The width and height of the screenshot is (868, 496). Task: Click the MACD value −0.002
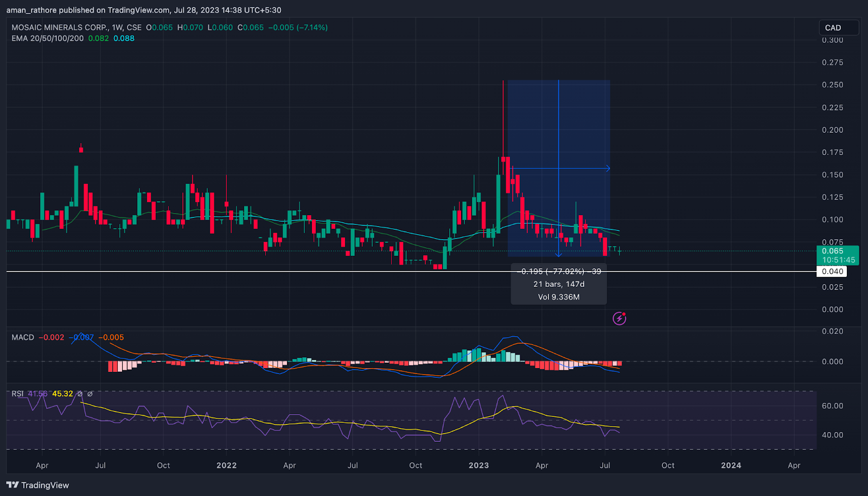coord(52,337)
